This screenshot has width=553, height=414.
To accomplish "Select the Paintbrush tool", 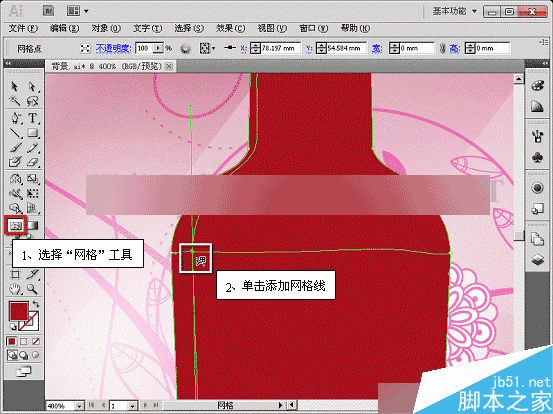I will [x=15, y=147].
